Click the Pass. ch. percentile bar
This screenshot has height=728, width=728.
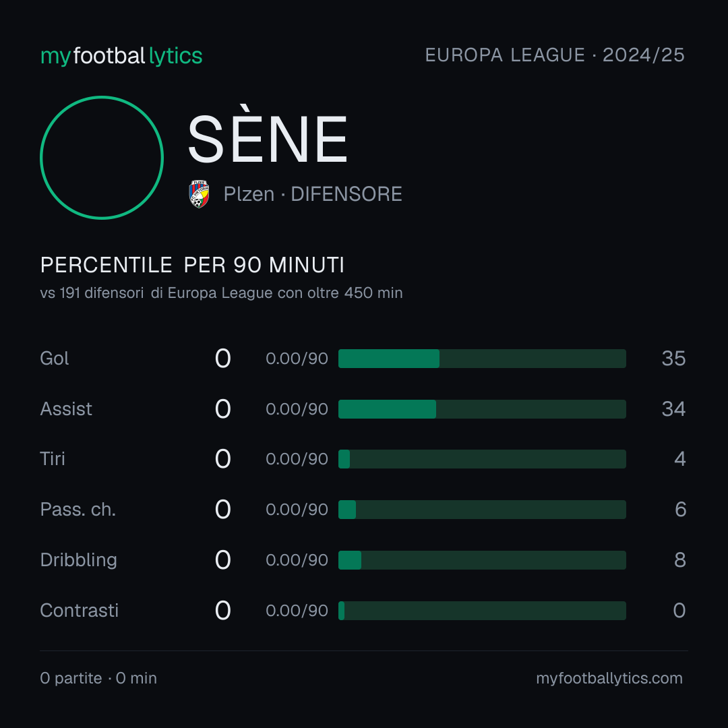482,510
